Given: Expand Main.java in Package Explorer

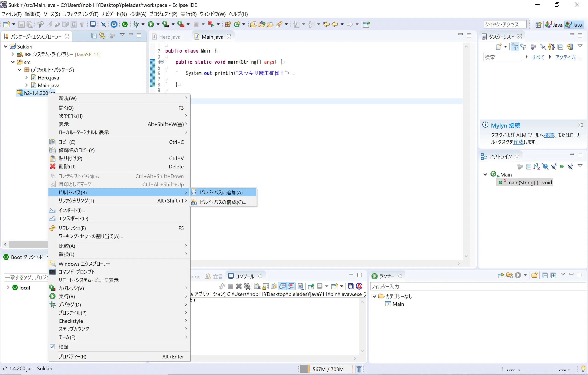Looking at the screenshot, I should coord(27,85).
